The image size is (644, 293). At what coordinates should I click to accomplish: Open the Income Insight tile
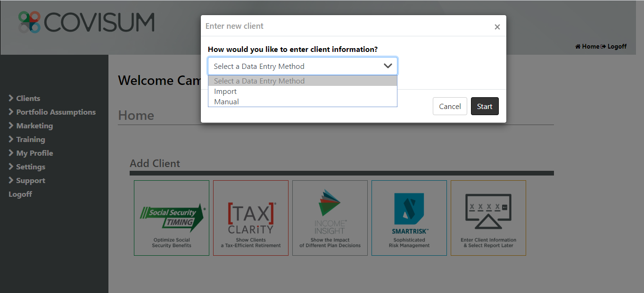tap(330, 218)
